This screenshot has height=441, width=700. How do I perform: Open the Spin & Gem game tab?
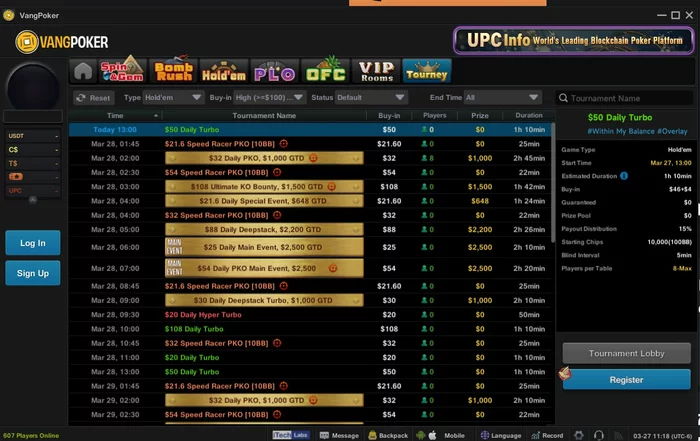point(123,70)
